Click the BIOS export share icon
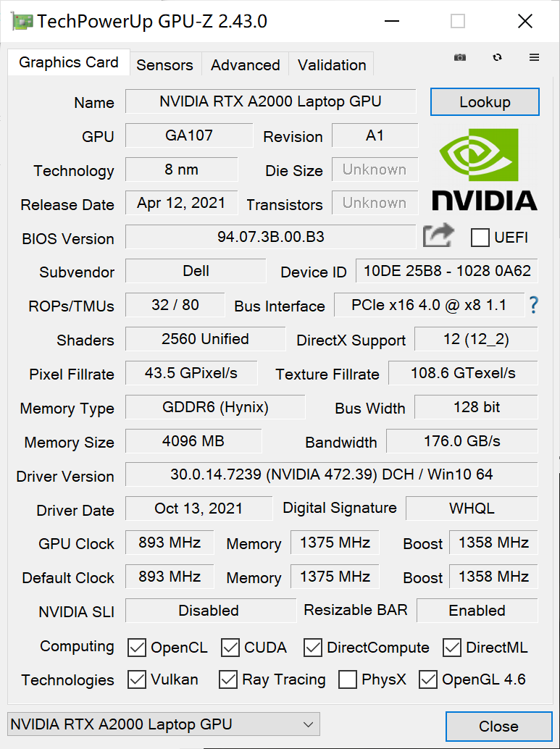Image resolution: width=560 pixels, height=749 pixels. coord(438,235)
